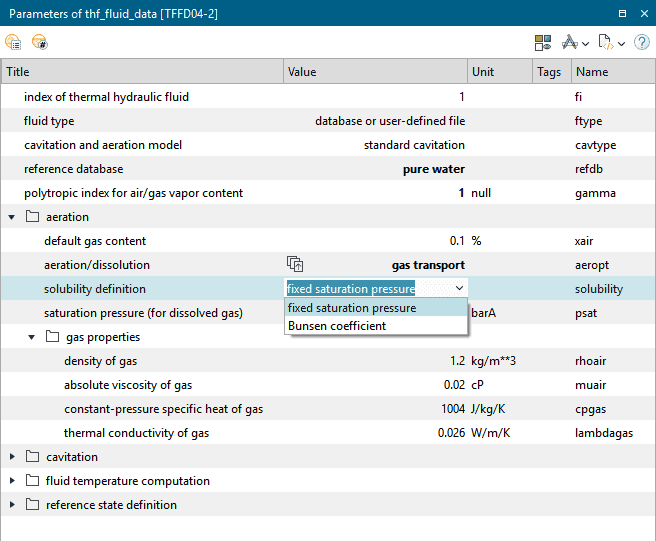Choose fixed saturation pressure option in list

click(x=351, y=308)
